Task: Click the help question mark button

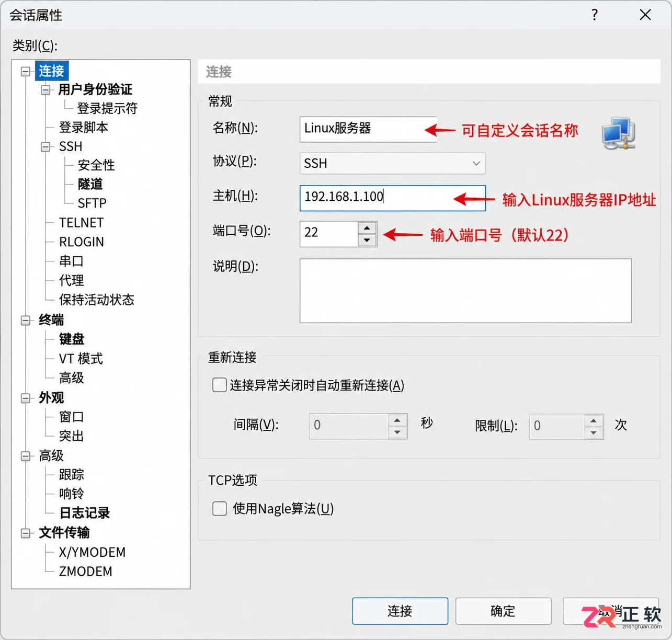Action: [x=595, y=15]
